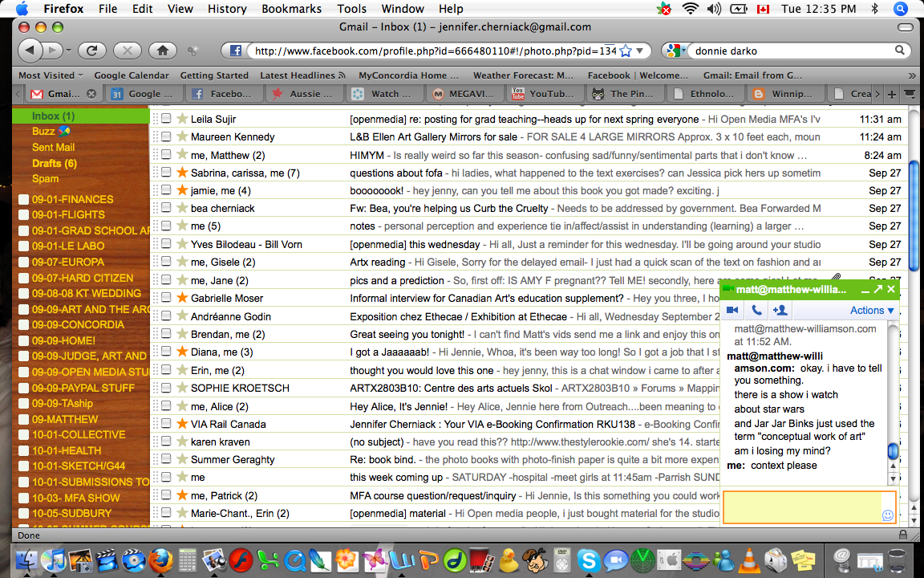
Task: Switch to the YouTube tab
Action: pyautogui.click(x=542, y=94)
